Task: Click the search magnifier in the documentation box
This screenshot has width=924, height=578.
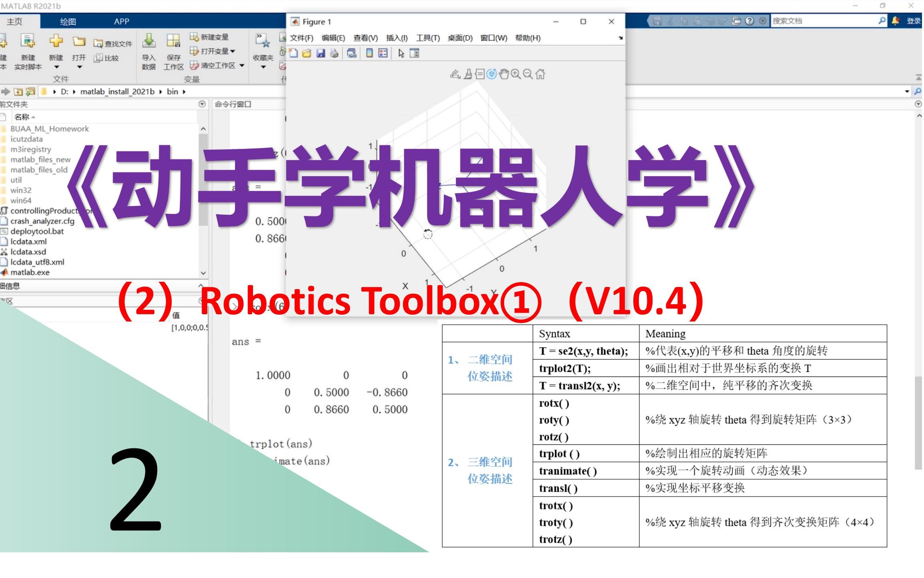Action: 881,20
